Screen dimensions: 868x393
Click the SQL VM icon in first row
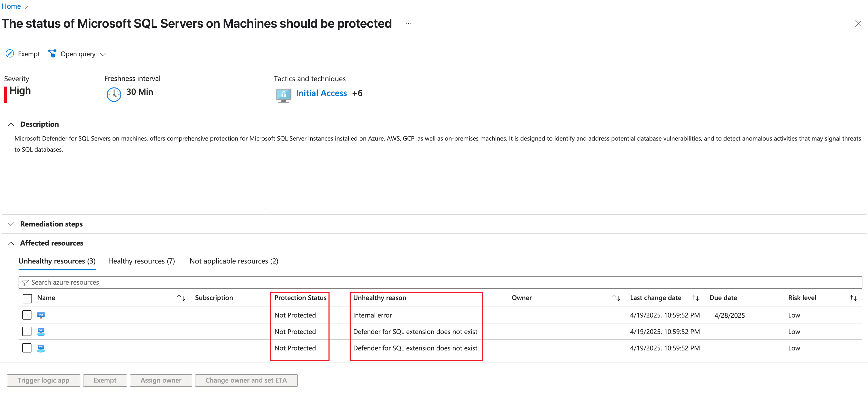click(41, 315)
